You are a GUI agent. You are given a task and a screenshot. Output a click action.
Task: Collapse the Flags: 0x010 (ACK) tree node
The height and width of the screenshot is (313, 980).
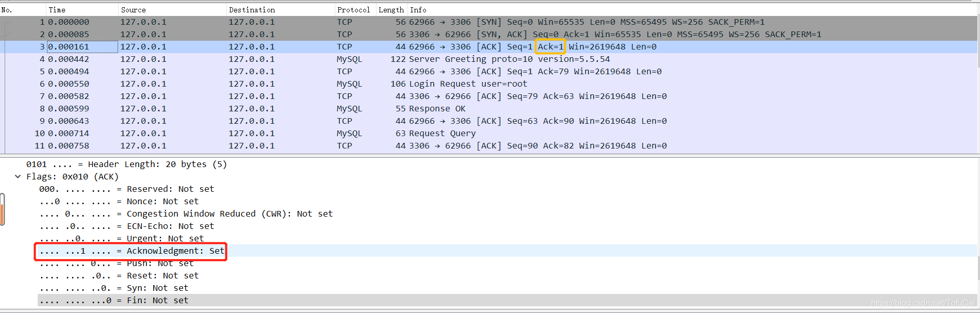tap(18, 176)
